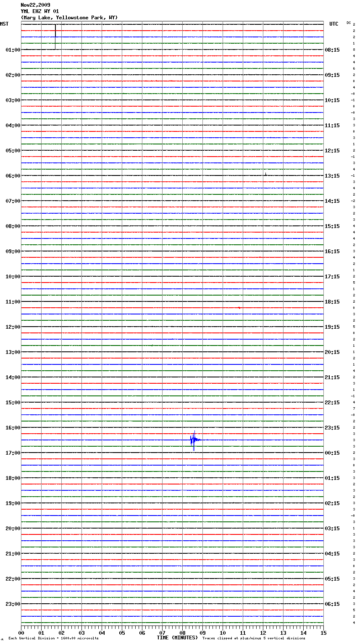357x644 pixels.
Task: Click minute 10 on the bottom axis
Action: tap(223, 633)
